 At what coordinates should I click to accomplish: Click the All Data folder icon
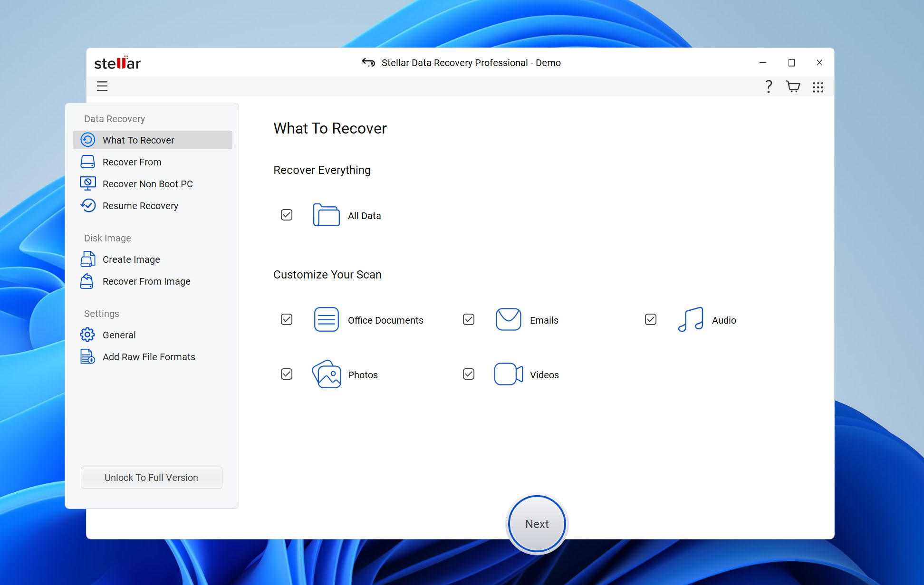point(327,215)
